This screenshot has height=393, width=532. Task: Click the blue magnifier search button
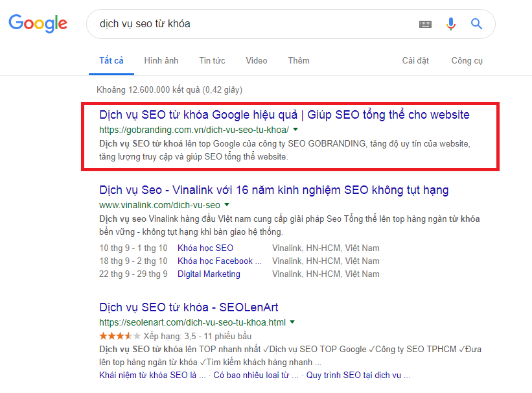pos(476,24)
